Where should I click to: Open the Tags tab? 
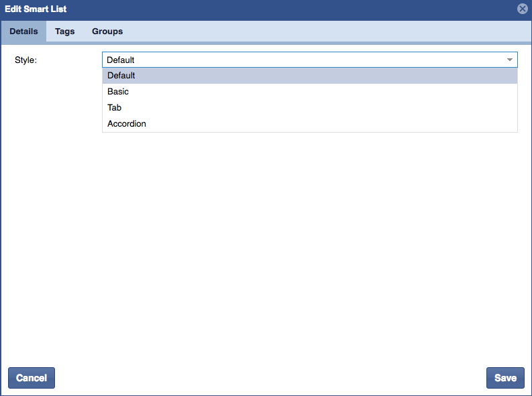pyautogui.click(x=65, y=31)
